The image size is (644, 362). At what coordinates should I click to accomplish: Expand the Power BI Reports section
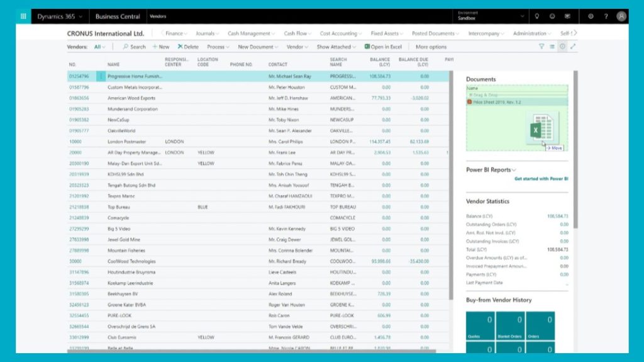[x=491, y=169]
